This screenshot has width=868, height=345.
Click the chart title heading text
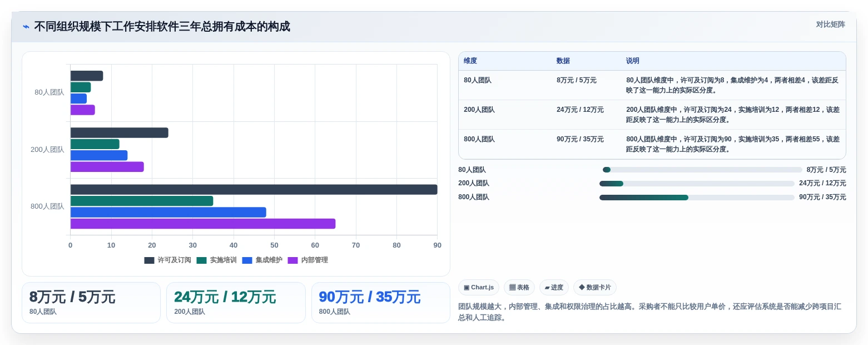pyautogui.click(x=162, y=27)
